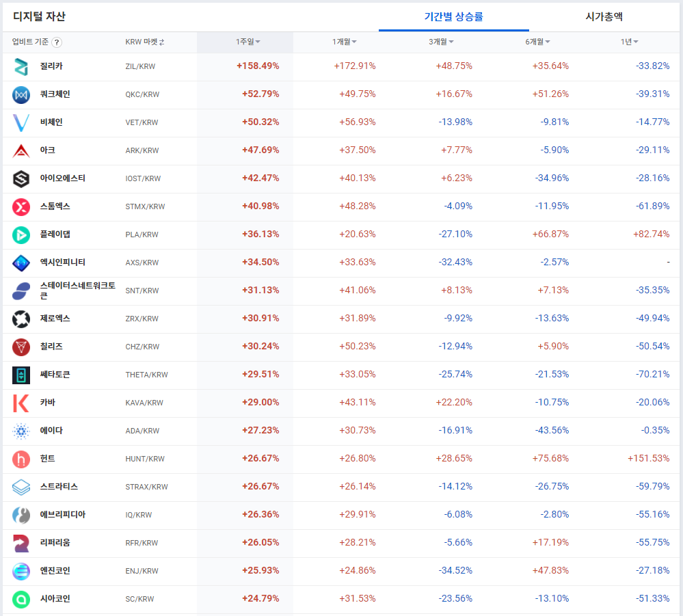The width and height of the screenshot is (683, 616).
Task: Click the Chiliz (CHZ) coin logo
Action: coord(21,347)
